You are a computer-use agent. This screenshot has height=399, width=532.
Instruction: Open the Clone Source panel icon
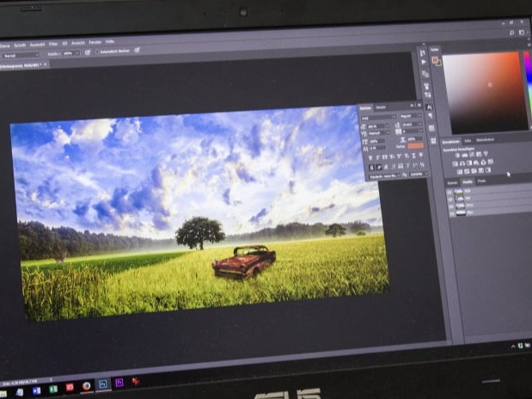425,74
